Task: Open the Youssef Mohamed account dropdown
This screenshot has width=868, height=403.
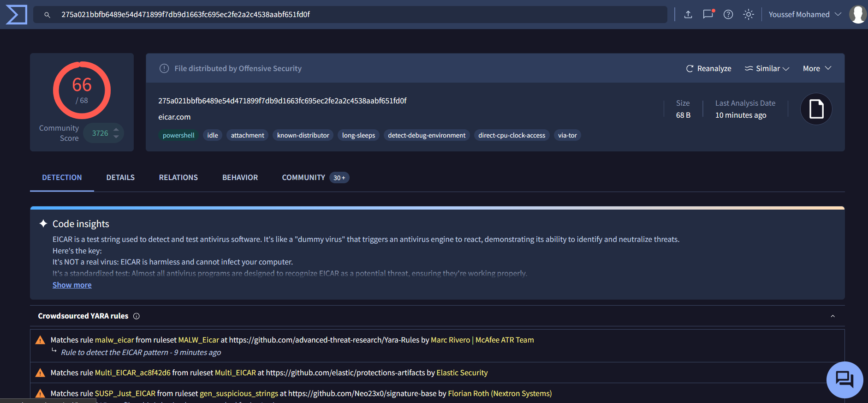Action: [x=805, y=14]
